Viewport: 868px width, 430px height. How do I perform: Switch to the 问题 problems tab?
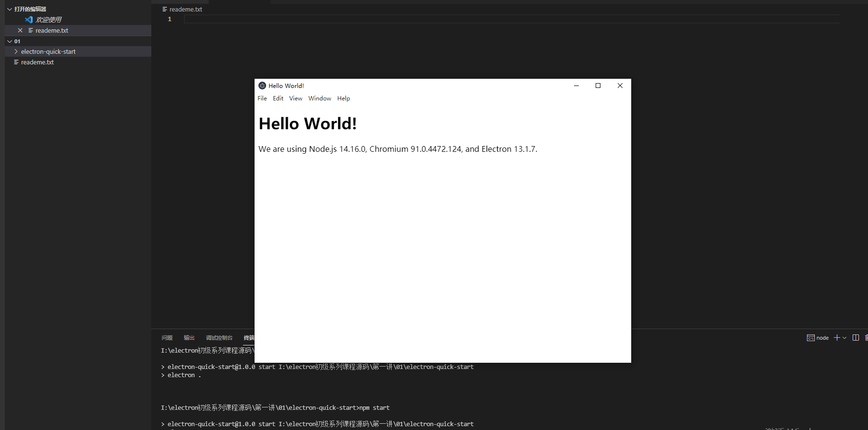point(167,338)
